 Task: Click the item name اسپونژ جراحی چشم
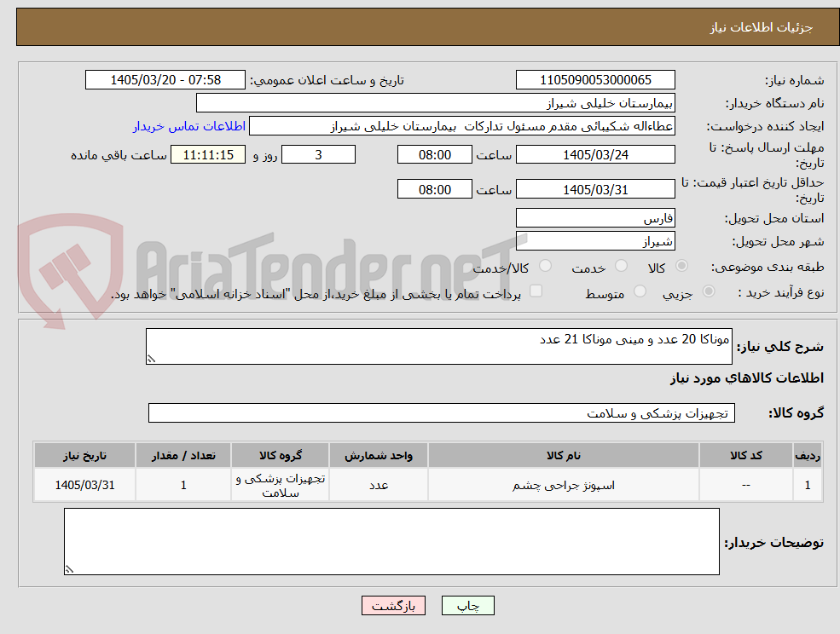[x=564, y=485]
